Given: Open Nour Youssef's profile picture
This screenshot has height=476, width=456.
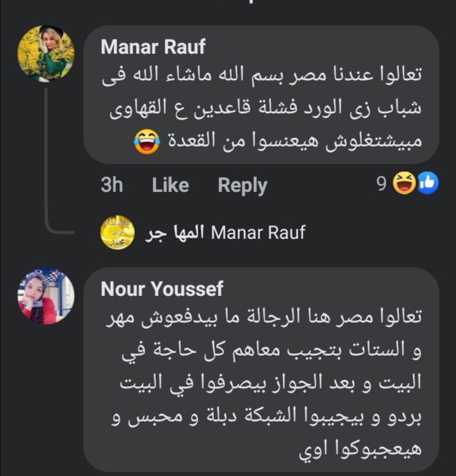Looking at the screenshot, I should tap(46, 296).
